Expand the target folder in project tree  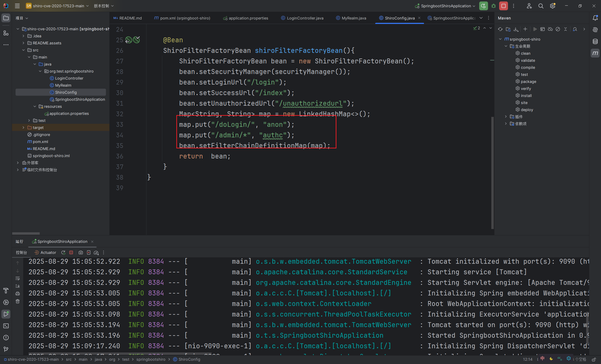pos(23,128)
